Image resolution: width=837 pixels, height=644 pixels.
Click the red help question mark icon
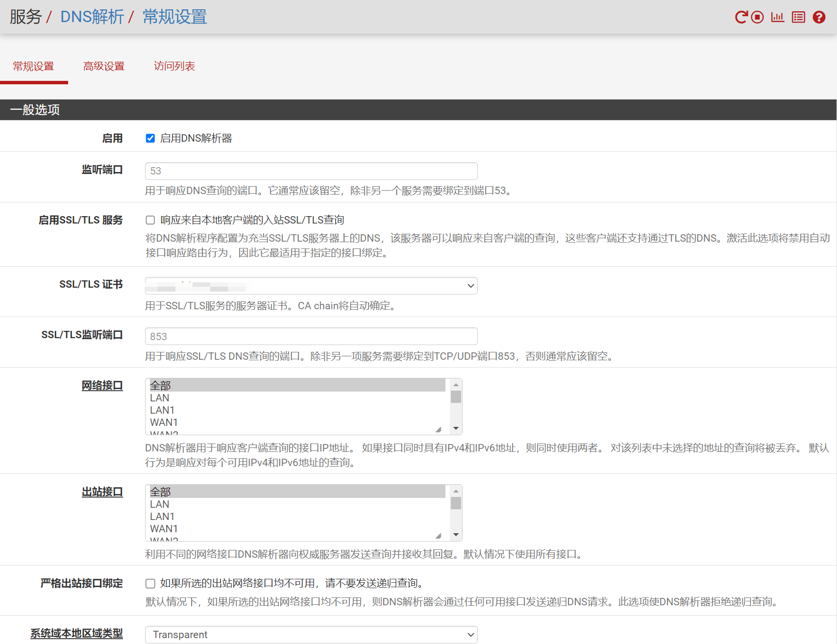point(819,17)
